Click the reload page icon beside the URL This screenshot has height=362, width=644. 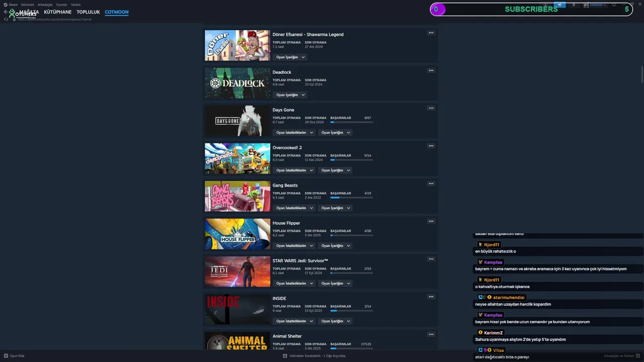(6, 19)
